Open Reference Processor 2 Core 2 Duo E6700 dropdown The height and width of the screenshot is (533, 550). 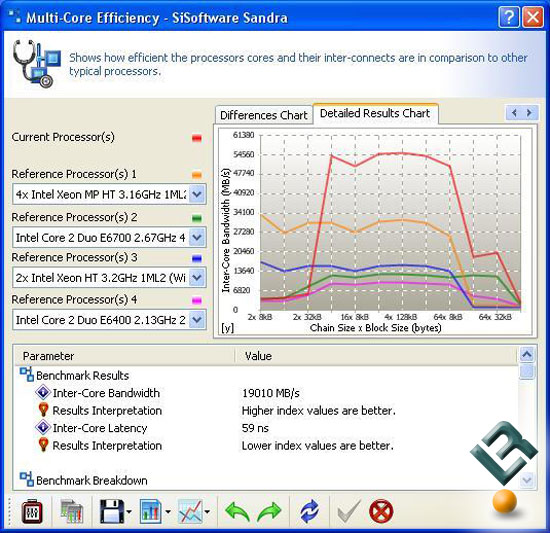coord(197,237)
